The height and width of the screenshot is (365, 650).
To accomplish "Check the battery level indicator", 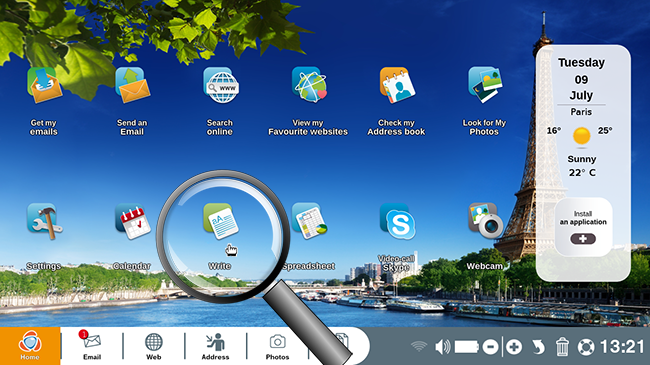I will click(x=467, y=347).
